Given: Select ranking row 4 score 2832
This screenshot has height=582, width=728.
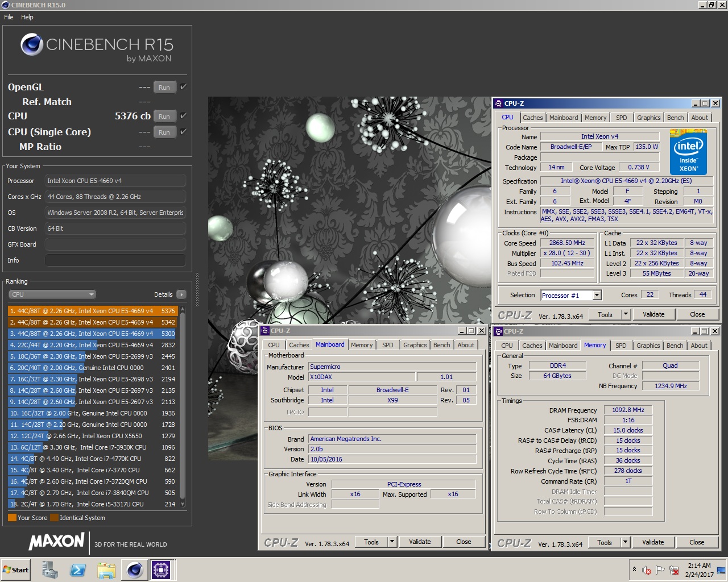Looking at the screenshot, I should [93, 345].
